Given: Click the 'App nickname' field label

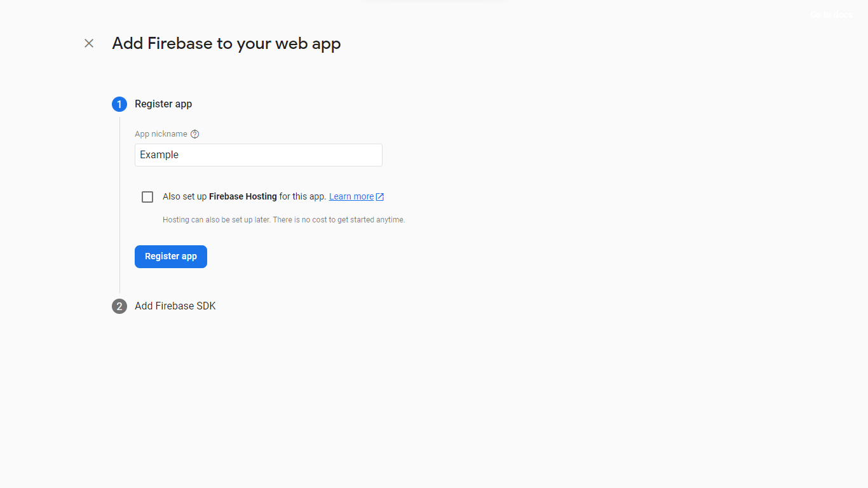Looking at the screenshot, I should pos(161,134).
